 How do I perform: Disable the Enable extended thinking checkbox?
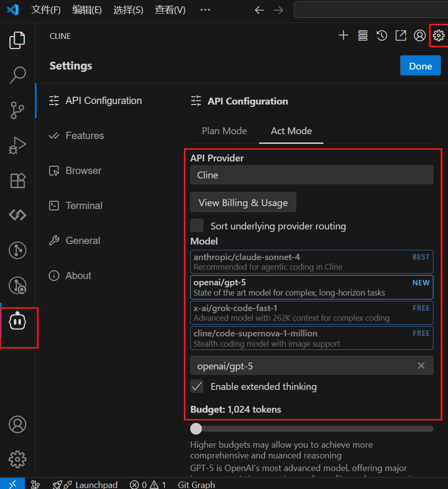197,386
